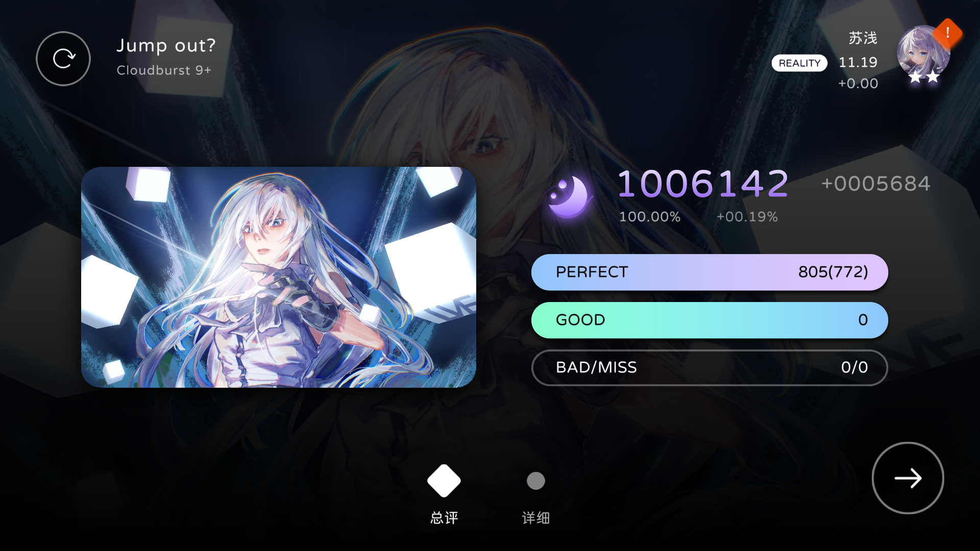Tap the retry circular arrow button

click(x=63, y=59)
